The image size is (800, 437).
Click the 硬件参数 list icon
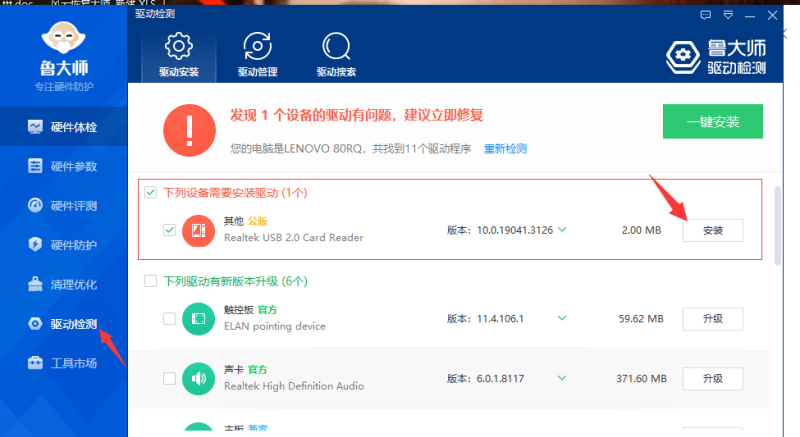[x=35, y=166]
